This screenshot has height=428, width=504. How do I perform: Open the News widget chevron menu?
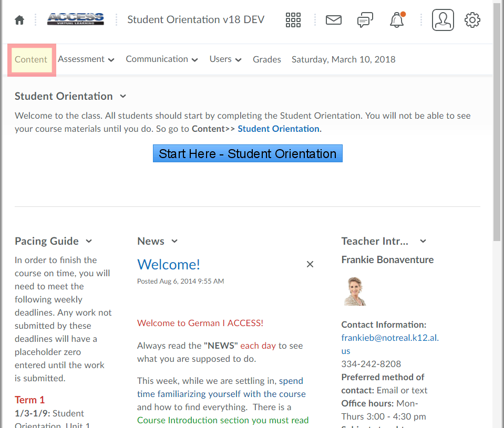(x=174, y=241)
